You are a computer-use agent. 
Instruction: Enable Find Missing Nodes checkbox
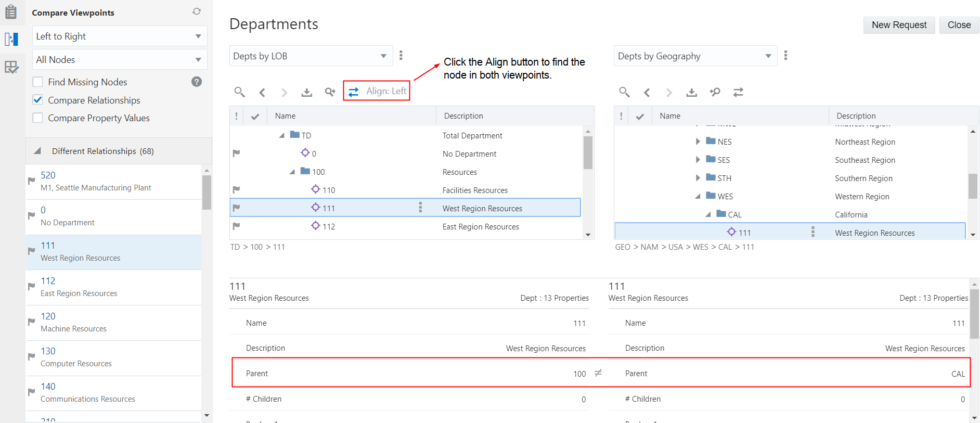pos(37,82)
